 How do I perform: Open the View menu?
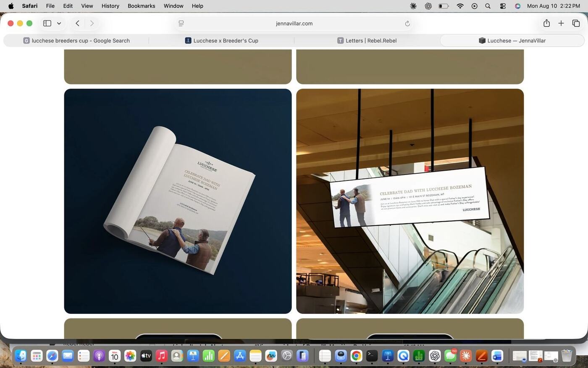tap(87, 6)
